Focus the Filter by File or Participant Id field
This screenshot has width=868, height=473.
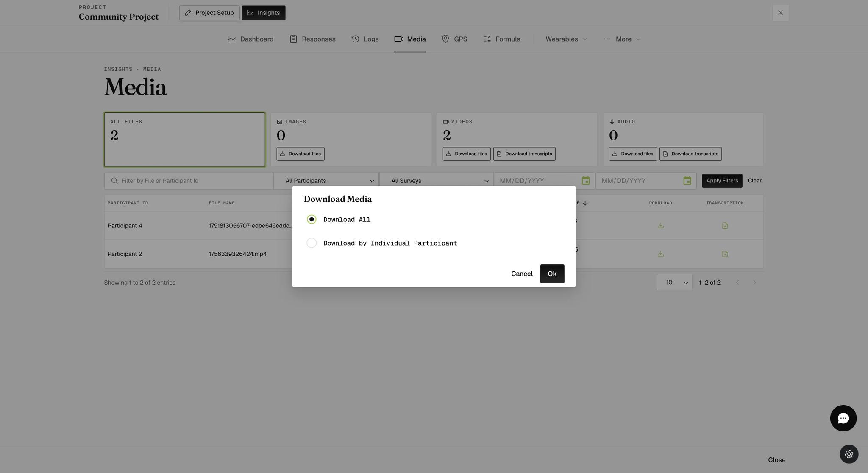tap(189, 181)
